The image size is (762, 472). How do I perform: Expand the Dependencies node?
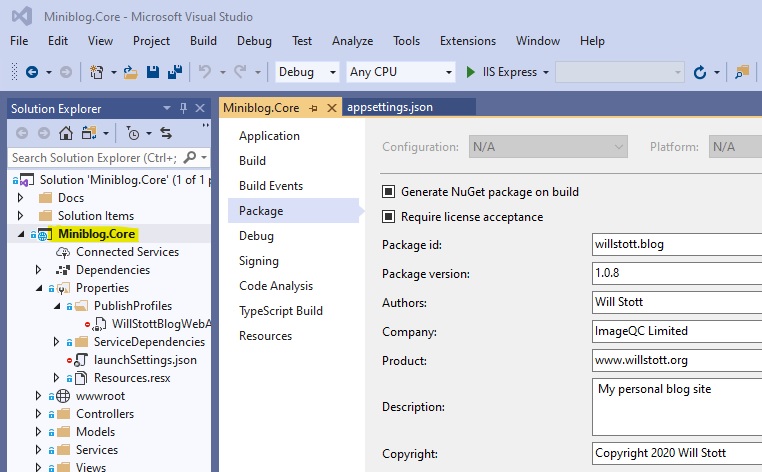point(38,270)
